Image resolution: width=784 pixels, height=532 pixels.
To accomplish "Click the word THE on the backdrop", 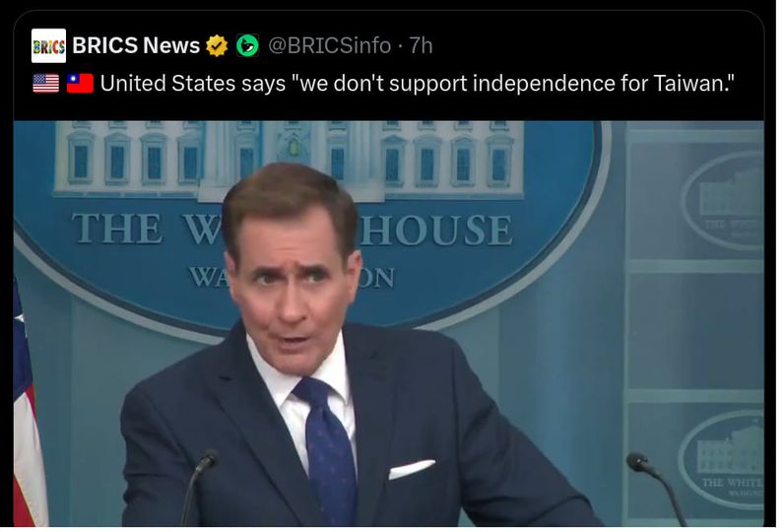I will (x=117, y=229).
